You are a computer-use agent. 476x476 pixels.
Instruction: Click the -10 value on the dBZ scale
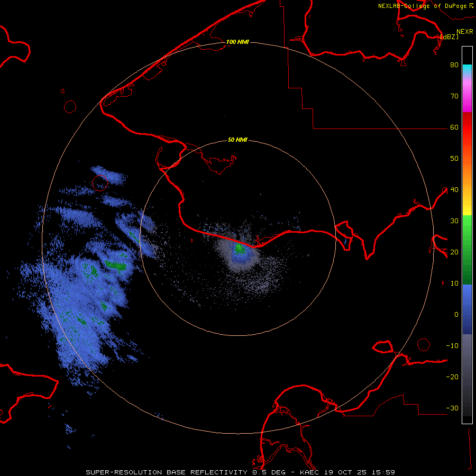452,346
